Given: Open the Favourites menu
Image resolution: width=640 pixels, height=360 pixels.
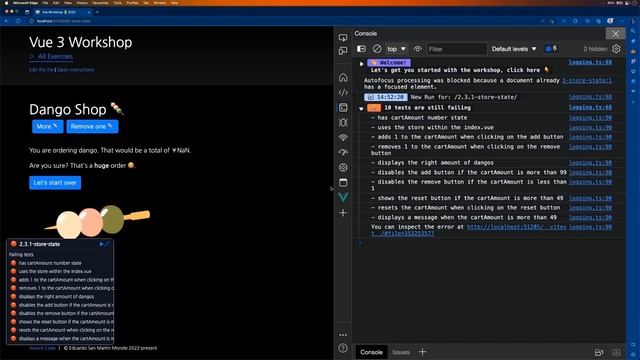Looking at the screenshot, I should 100,3.
